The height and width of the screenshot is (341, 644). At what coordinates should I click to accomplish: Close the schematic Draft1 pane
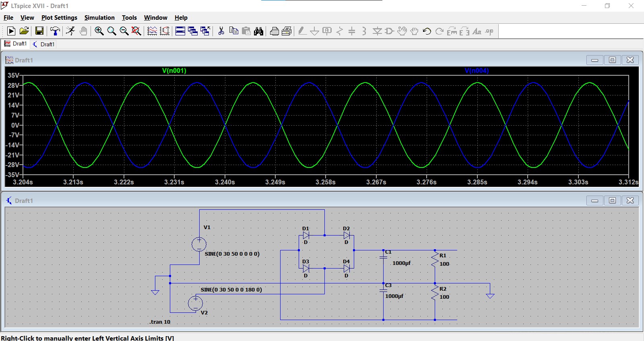pos(630,200)
